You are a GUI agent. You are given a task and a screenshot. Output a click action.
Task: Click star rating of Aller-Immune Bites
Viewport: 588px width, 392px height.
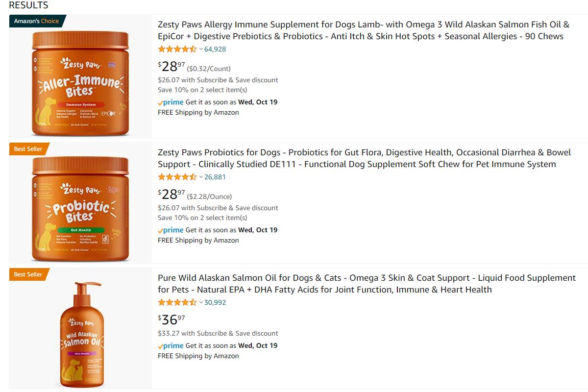[177, 49]
